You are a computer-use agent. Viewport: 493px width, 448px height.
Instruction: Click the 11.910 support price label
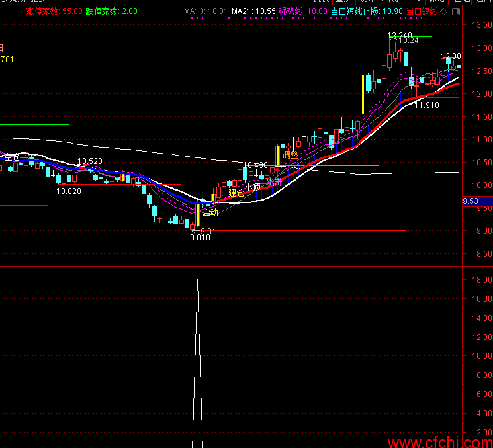click(427, 105)
